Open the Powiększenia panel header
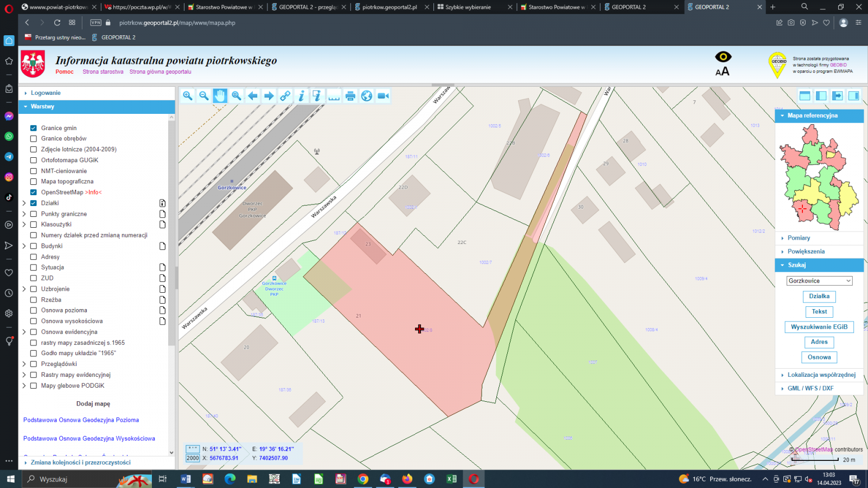 tap(806, 252)
